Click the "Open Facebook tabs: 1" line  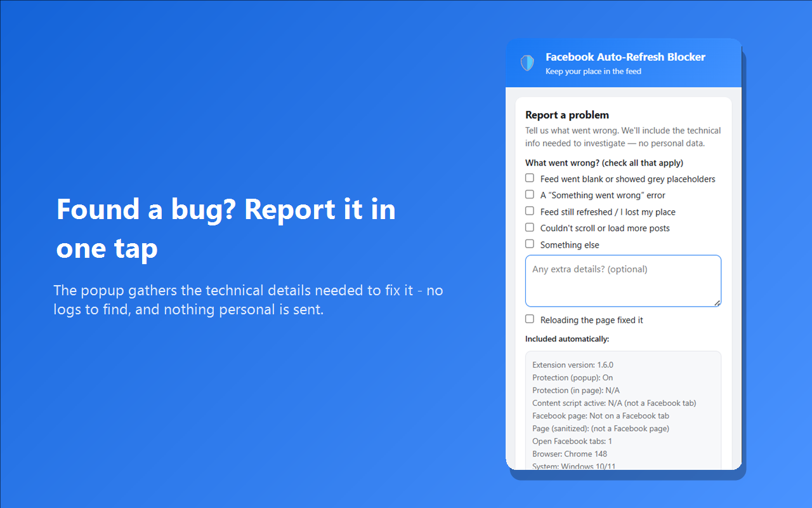point(572,441)
